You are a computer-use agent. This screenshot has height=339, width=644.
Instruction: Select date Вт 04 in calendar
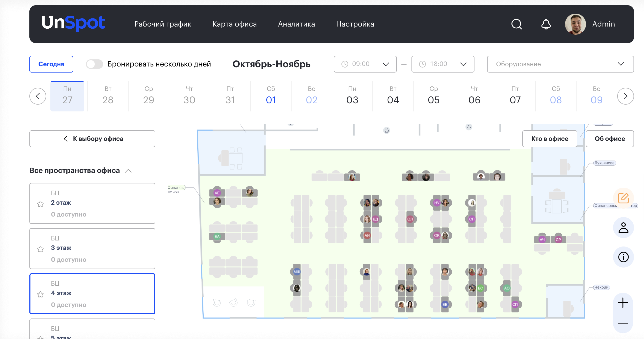[393, 96]
